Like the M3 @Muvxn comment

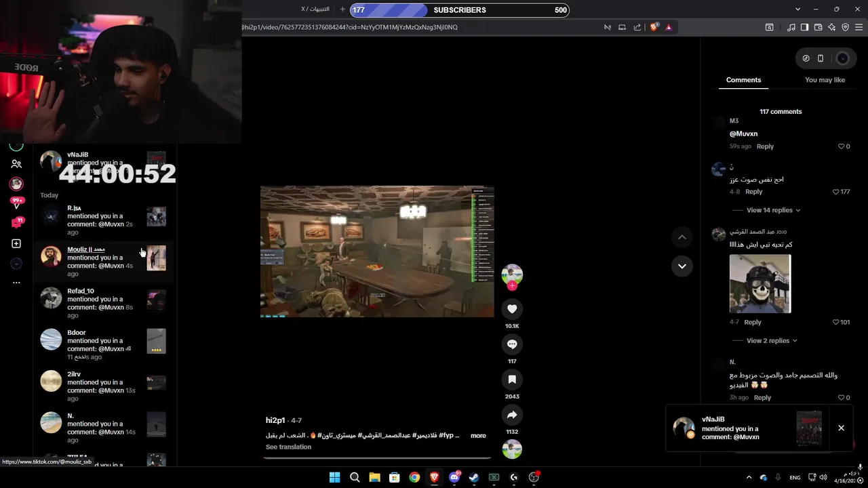tap(841, 146)
